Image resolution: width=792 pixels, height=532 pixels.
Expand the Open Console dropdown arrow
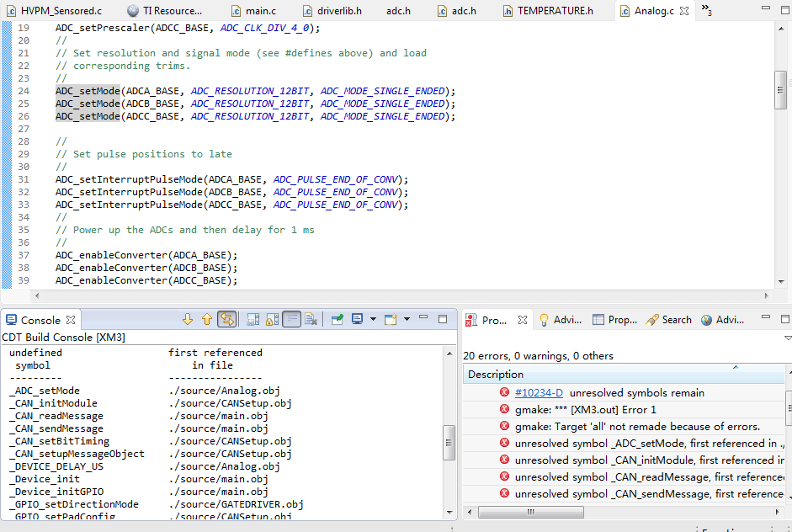[407, 320]
